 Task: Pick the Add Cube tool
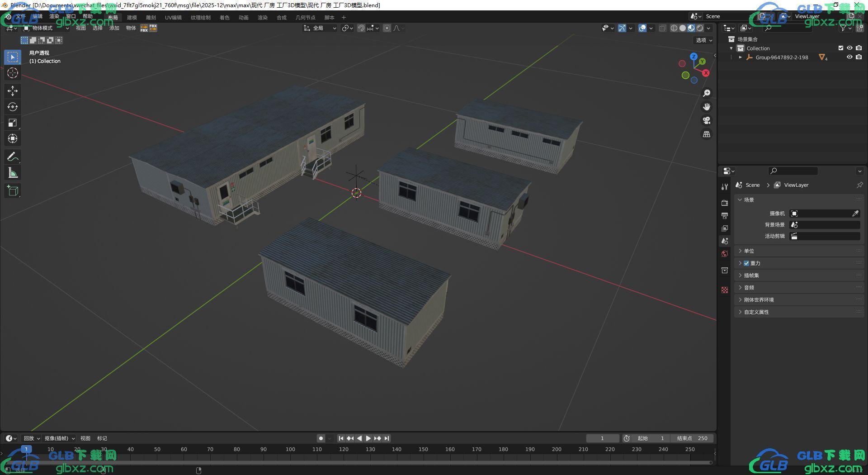tap(12, 190)
